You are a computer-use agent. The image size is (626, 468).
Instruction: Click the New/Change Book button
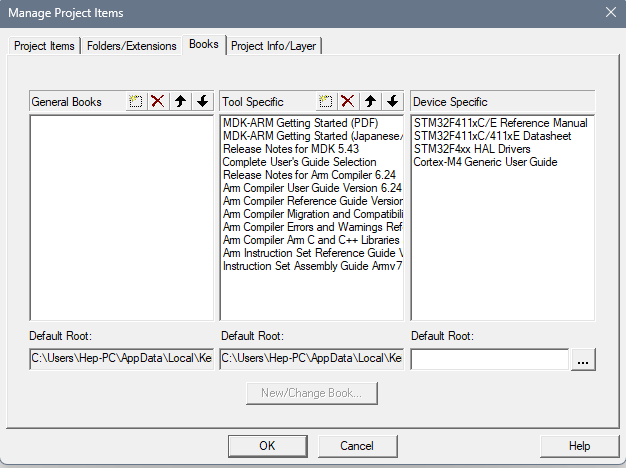point(311,393)
